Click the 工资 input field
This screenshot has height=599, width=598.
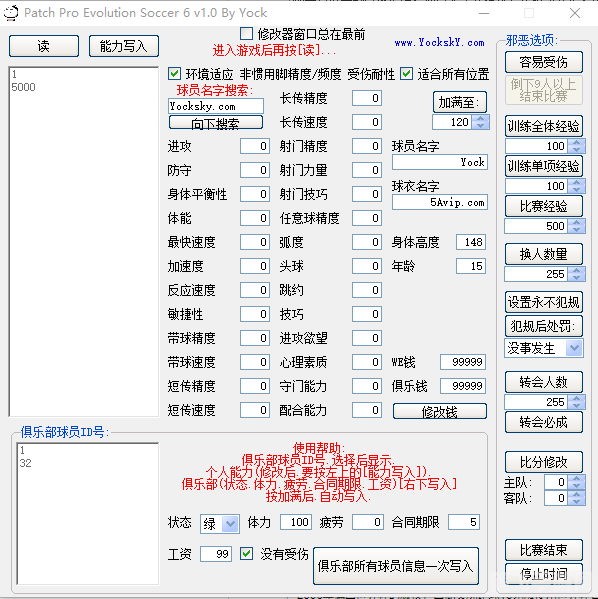[x=216, y=554]
